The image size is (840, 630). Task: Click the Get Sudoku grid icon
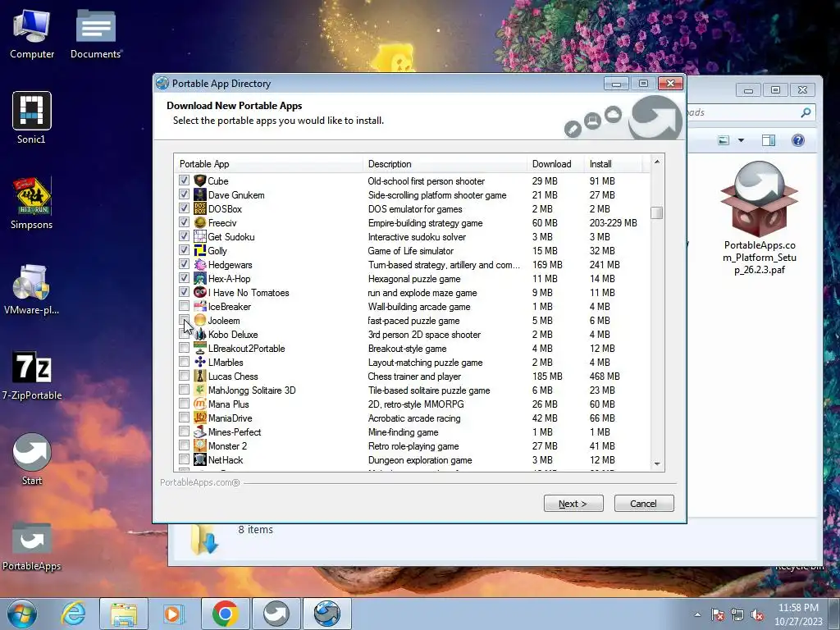click(200, 237)
